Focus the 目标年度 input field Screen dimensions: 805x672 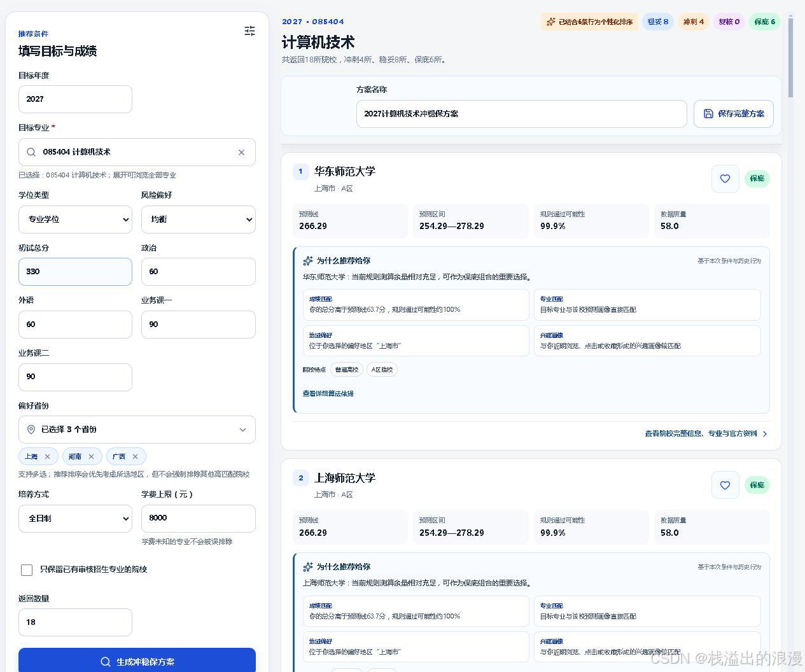(x=75, y=99)
